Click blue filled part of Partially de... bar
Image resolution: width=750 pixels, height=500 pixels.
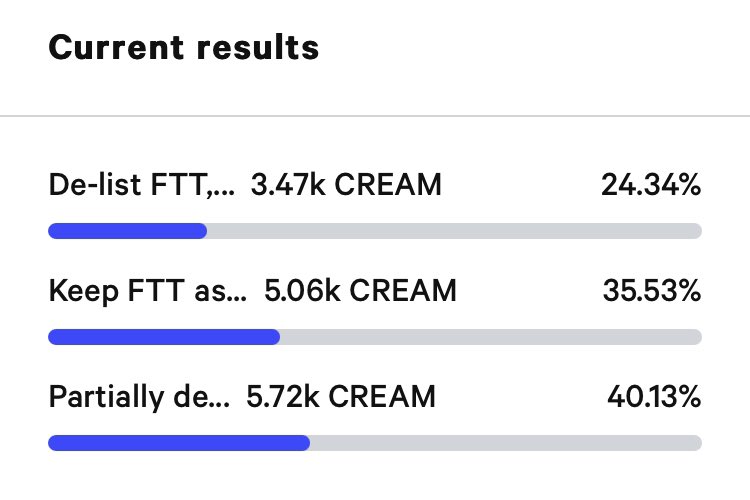179,443
